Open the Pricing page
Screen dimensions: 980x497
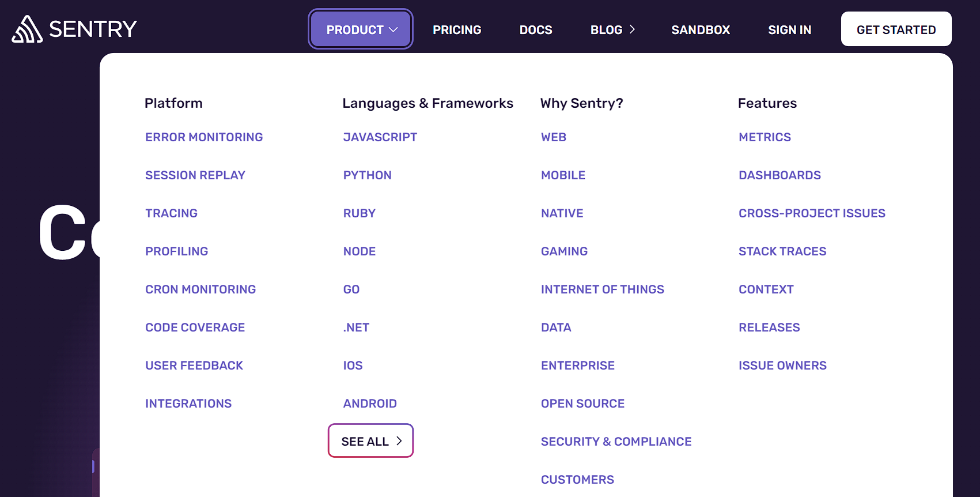coord(457,30)
